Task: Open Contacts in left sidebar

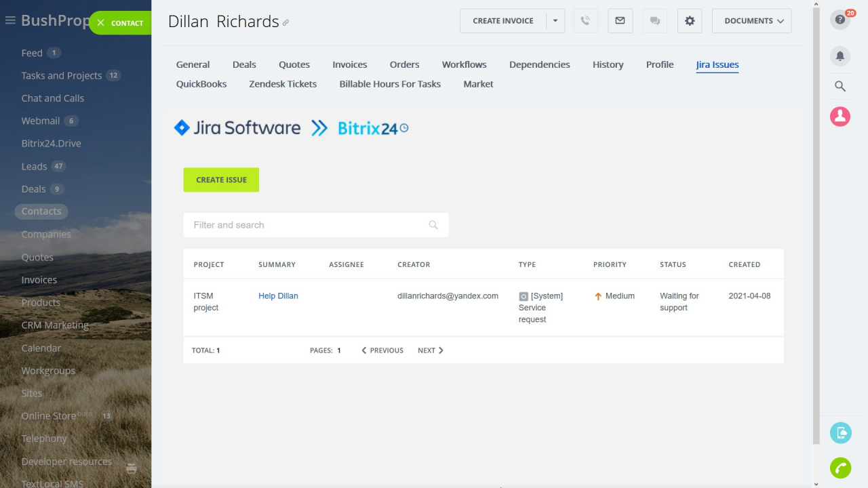Action: 41,211
